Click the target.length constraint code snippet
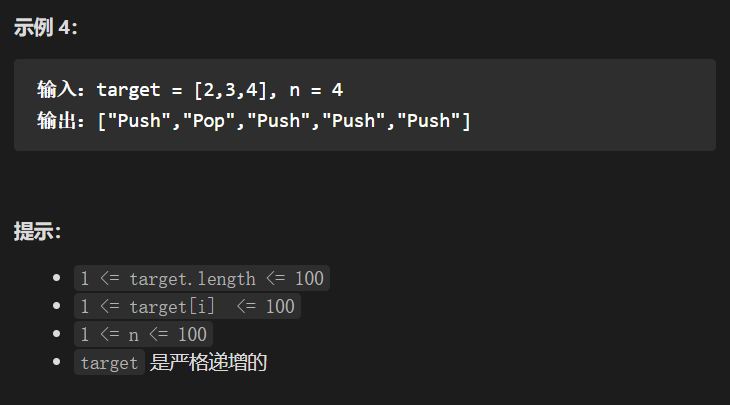Screen dimensions: 730x405 [202, 278]
